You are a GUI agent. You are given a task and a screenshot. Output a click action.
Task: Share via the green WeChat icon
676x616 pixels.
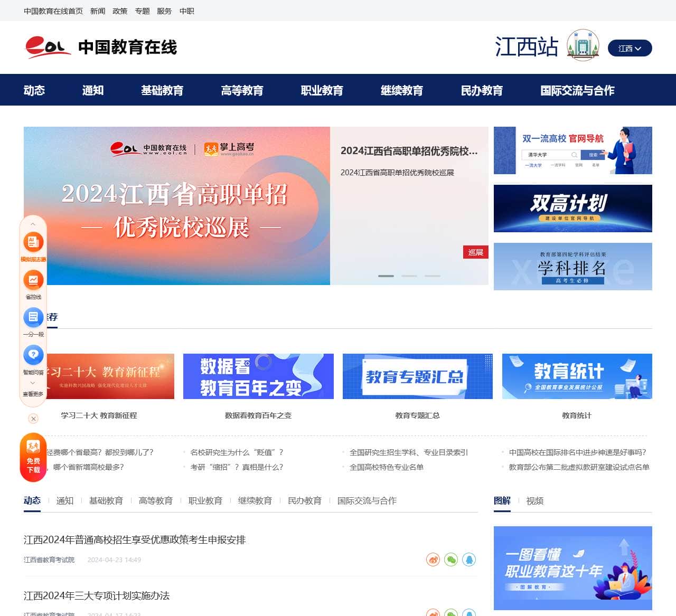(x=451, y=560)
